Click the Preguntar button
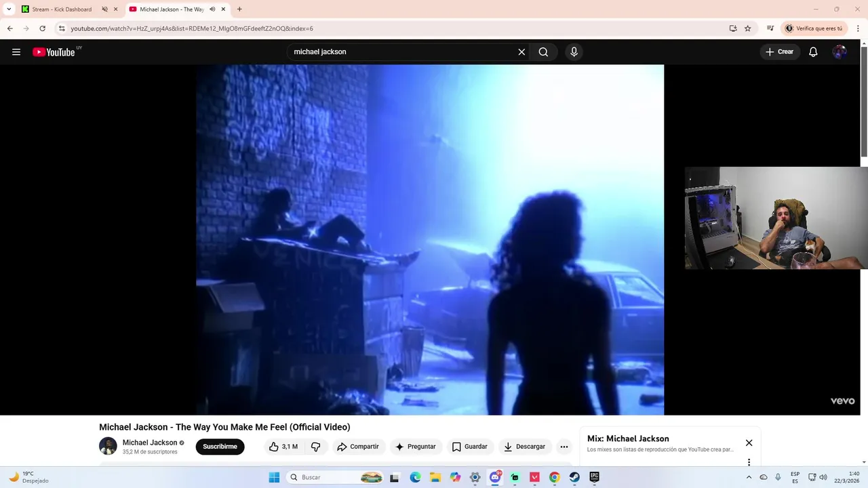Screen dimensions: 868x488 (416, 447)
